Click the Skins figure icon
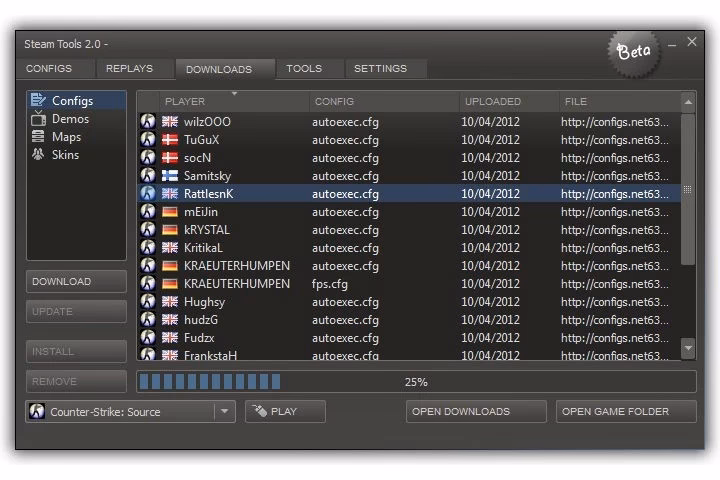Image resolution: width=720 pixels, height=480 pixels. point(38,154)
